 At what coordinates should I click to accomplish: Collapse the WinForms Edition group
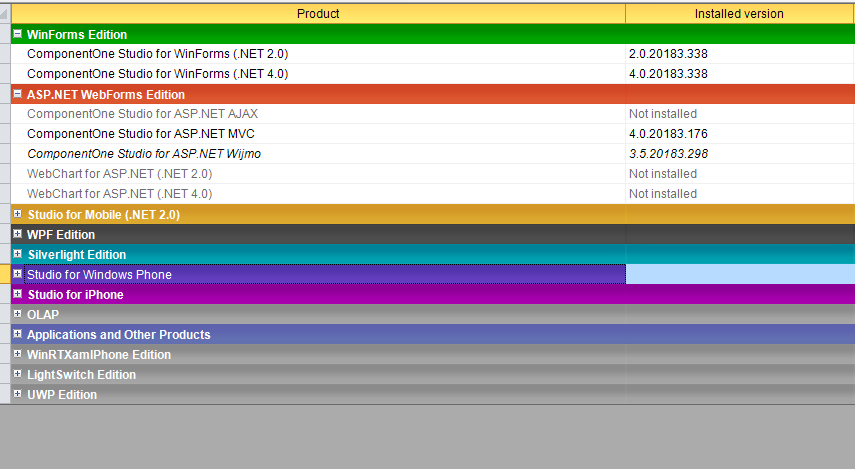[x=17, y=34]
